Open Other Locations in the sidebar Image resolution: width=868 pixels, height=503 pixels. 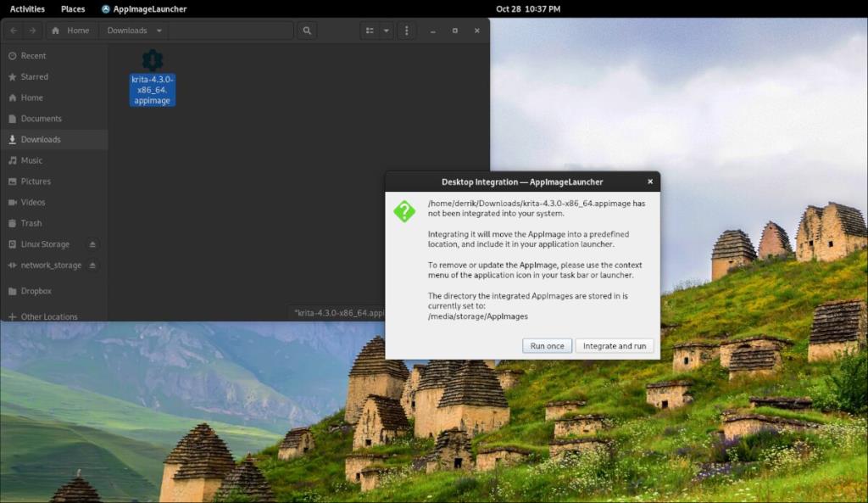coord(47,316)
